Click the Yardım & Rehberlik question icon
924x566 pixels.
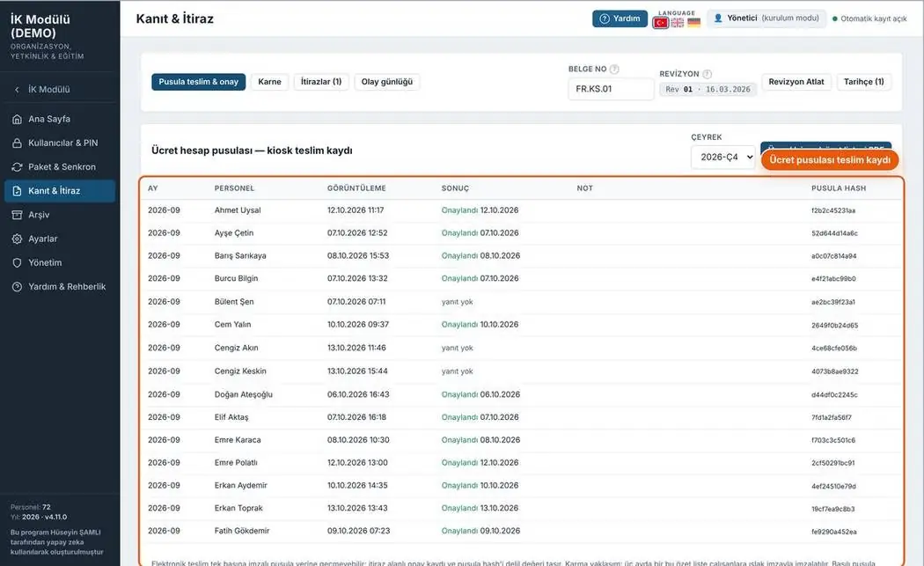tap(17, 287)
